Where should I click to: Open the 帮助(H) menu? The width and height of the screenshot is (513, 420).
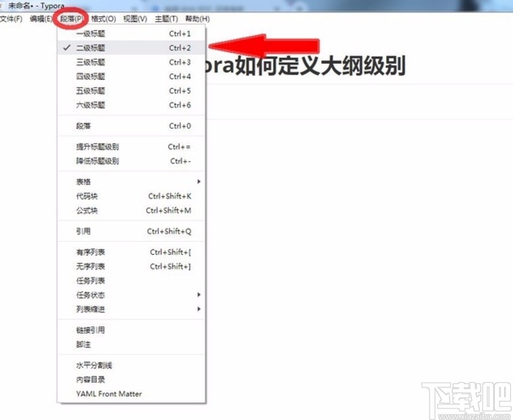(x=197, y=19)
